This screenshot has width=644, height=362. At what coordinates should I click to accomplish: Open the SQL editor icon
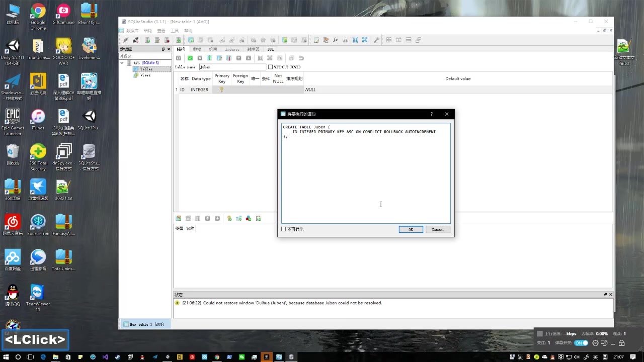pos(316,40)
